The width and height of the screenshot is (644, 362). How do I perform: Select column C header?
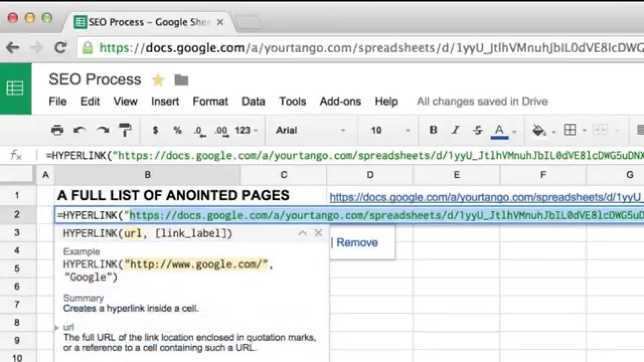tap(283, 174)
